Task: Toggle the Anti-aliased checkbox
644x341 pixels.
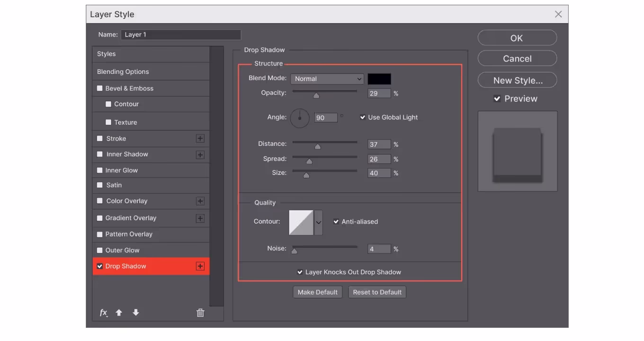Action: (336, 222)
